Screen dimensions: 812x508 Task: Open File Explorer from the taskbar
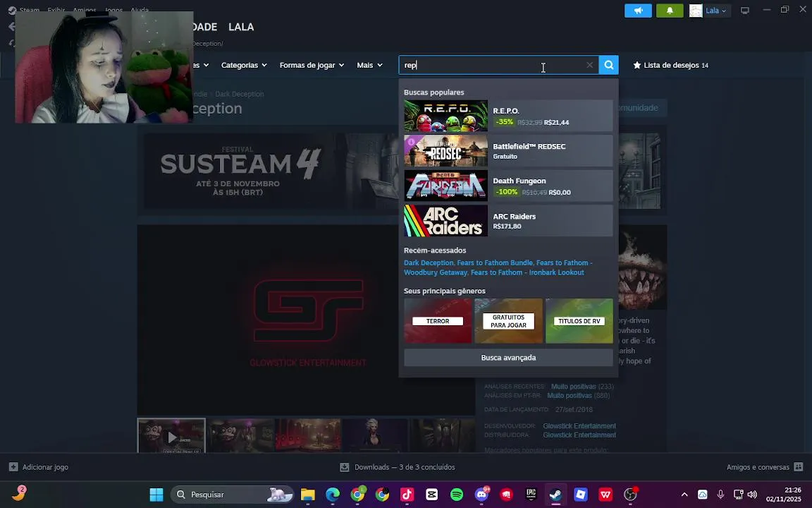click(307, 495)
